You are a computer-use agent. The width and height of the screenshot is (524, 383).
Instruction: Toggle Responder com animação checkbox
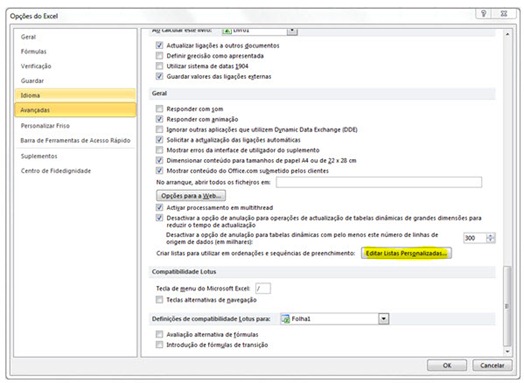pos(159,119)
